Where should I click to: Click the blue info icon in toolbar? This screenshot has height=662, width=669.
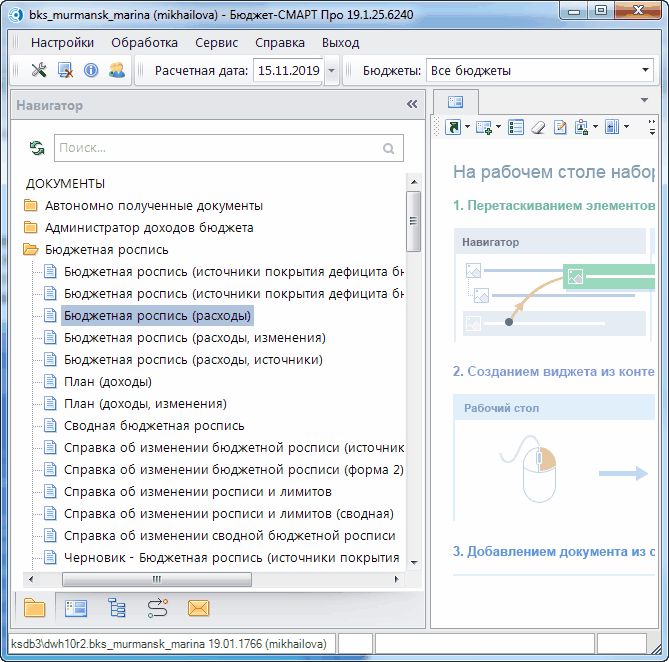[x=91, y=70]
